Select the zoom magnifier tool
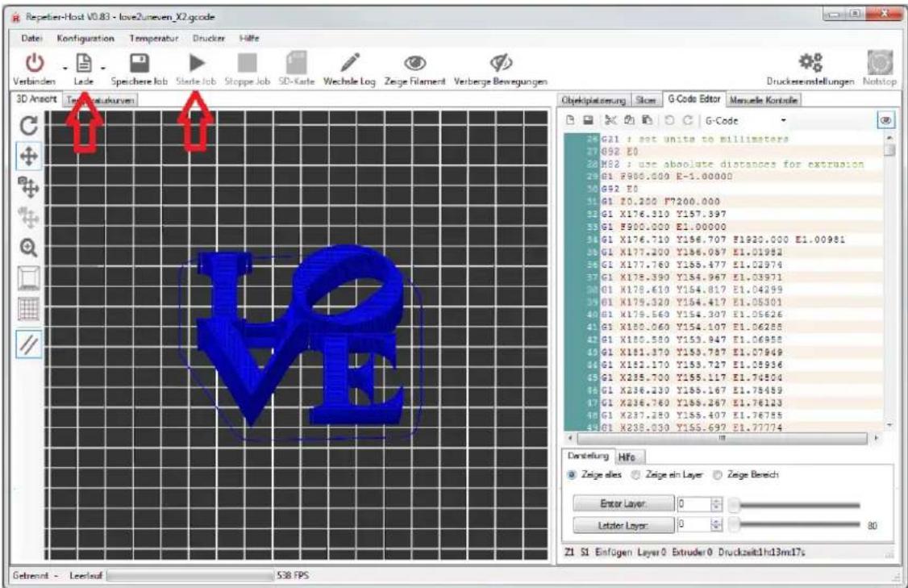Image resolution: width=908 pixels, height=588 pixels. point(29,248)
